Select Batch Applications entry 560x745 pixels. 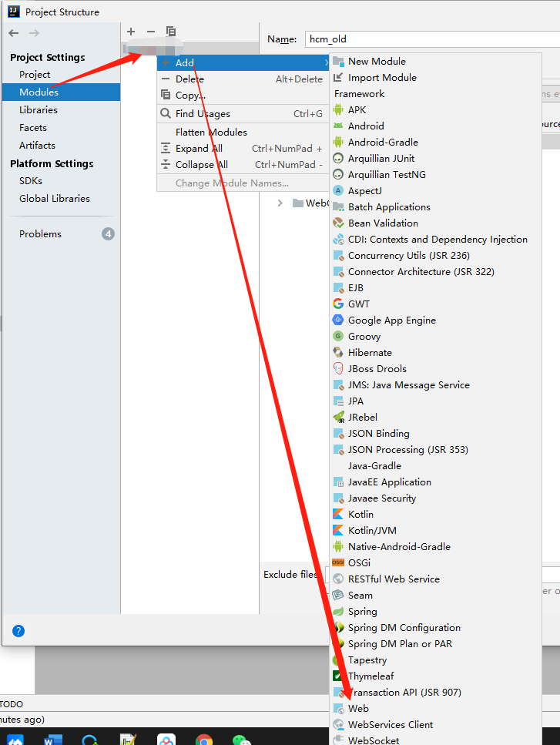435,206
